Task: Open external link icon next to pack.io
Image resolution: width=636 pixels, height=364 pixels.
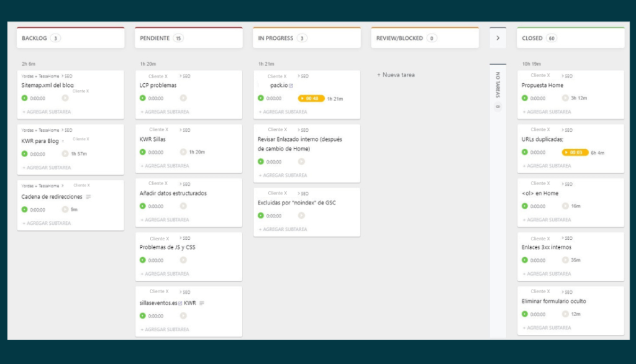Action: point(291,86)
